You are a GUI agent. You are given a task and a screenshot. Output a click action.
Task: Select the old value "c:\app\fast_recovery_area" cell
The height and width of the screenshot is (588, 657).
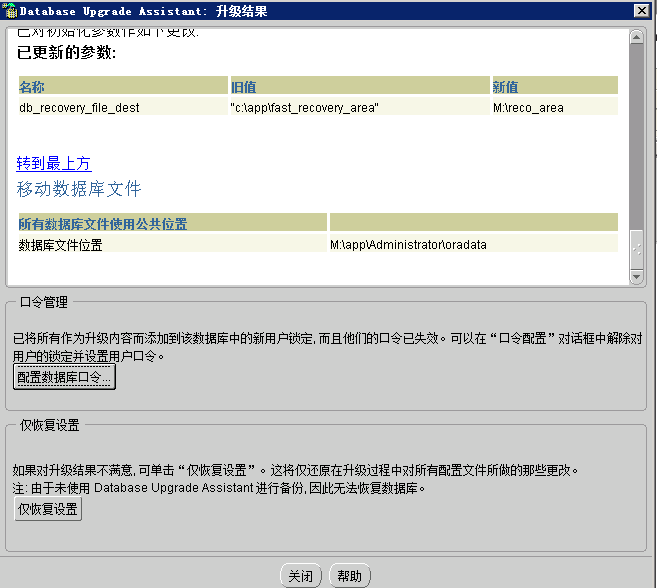tap(360, 107)
